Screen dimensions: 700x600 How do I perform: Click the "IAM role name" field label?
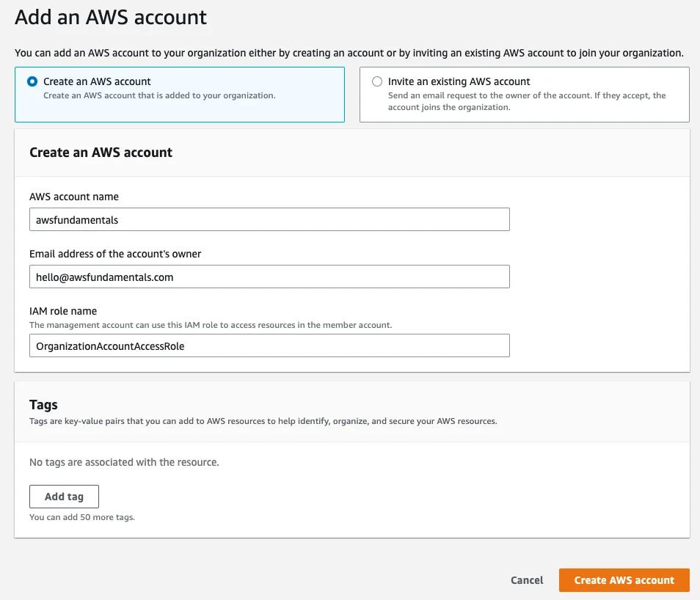coord(63,311)
